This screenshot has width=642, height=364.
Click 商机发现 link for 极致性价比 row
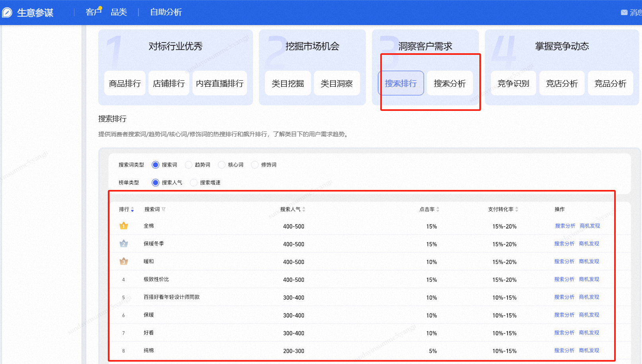point(589,279)
